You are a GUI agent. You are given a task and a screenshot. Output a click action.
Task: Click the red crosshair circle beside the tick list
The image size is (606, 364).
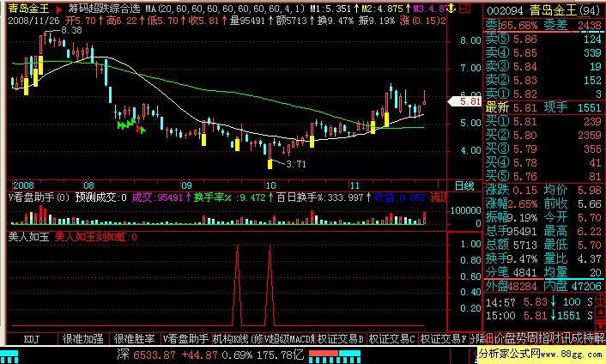[601, 299]
